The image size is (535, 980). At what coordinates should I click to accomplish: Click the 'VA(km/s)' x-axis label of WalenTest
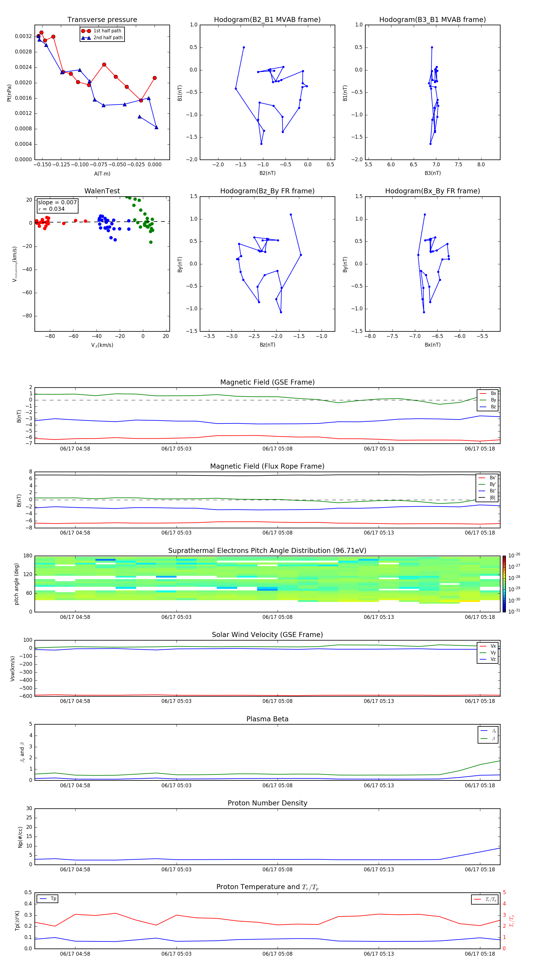[x=102, y=345]
